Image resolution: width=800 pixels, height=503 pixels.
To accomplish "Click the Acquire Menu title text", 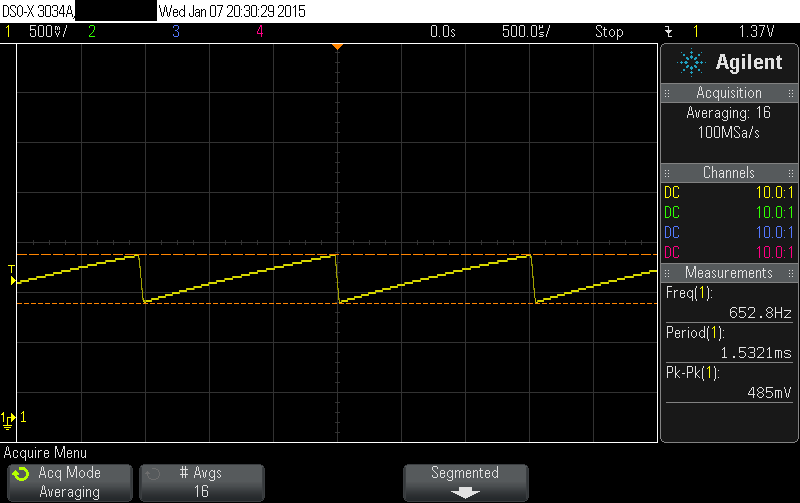I will pyautogui.click(x=45, y=453).
